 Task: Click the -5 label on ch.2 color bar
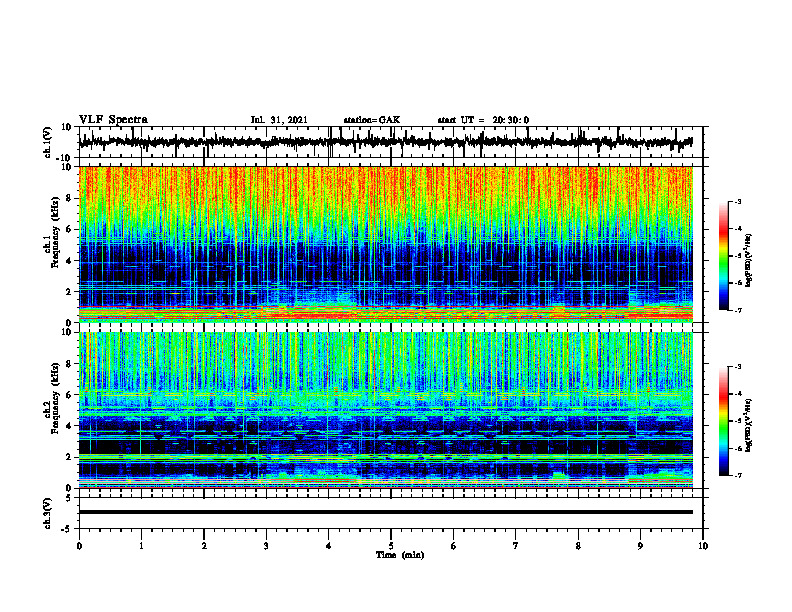click(x=738, y=421)
